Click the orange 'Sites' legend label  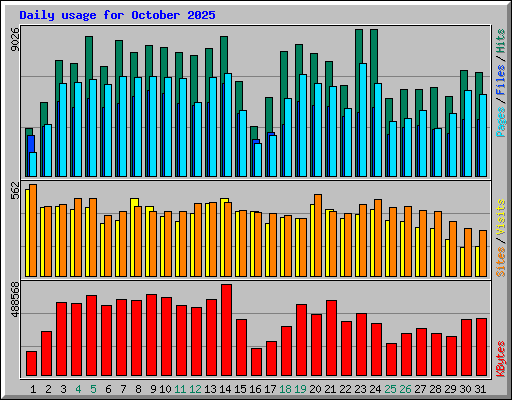(501, 262)
